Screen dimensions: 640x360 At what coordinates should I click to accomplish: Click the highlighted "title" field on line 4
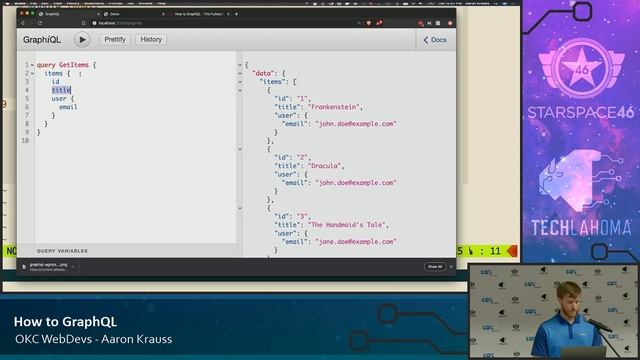click(61, 90)
